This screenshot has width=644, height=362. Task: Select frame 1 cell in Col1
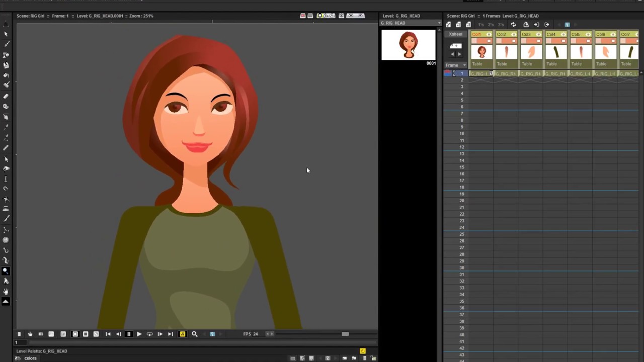click(481, 73)
